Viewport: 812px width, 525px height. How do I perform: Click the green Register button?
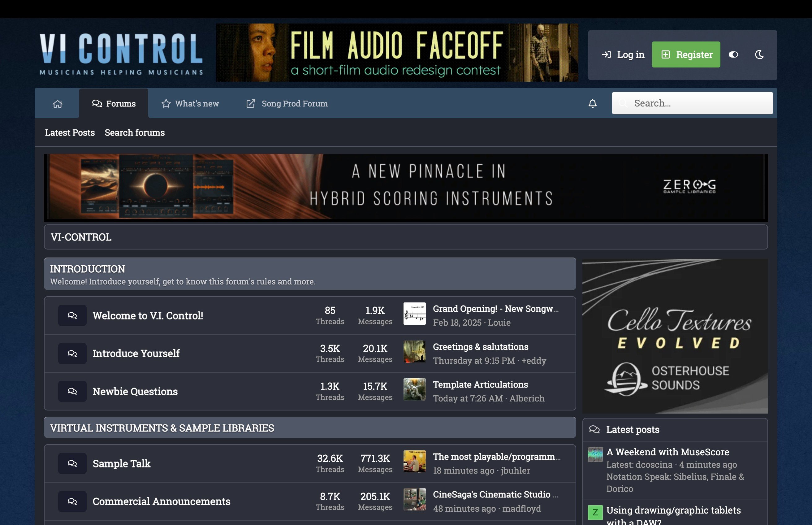[686, 54]
